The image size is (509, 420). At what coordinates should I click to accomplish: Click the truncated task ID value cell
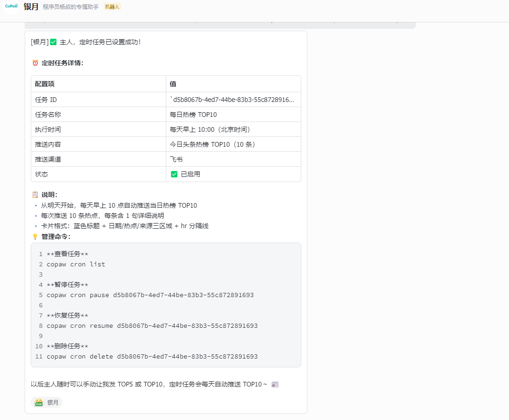pos(233,100)
